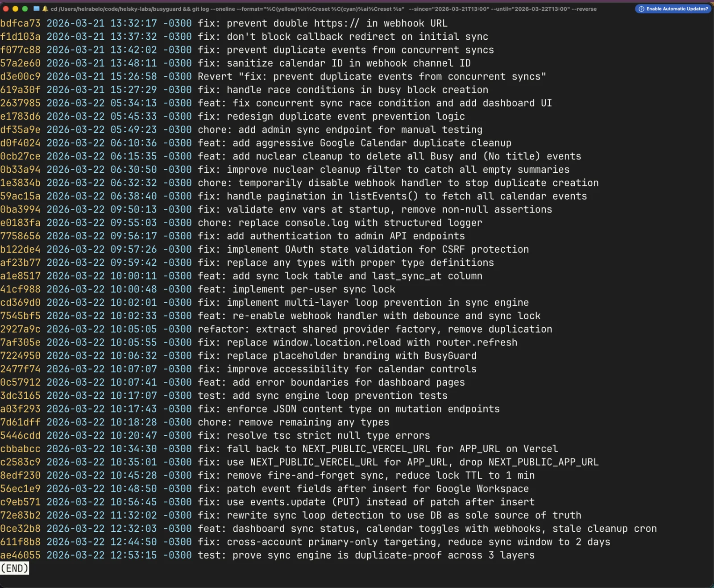The height and width of the screenshot is (588, 714).
Task: Click the yellow minimize traffic light
Action: tap(15, 8)
